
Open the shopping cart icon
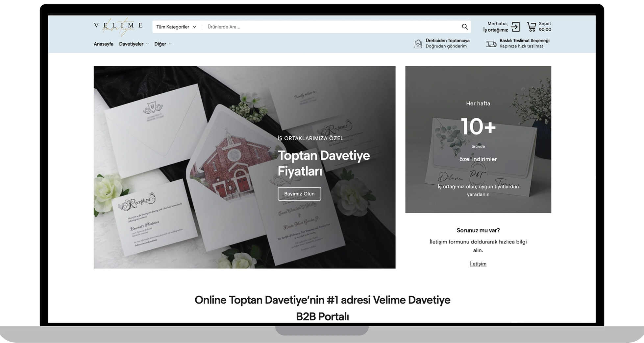click(x=531, y=27)
